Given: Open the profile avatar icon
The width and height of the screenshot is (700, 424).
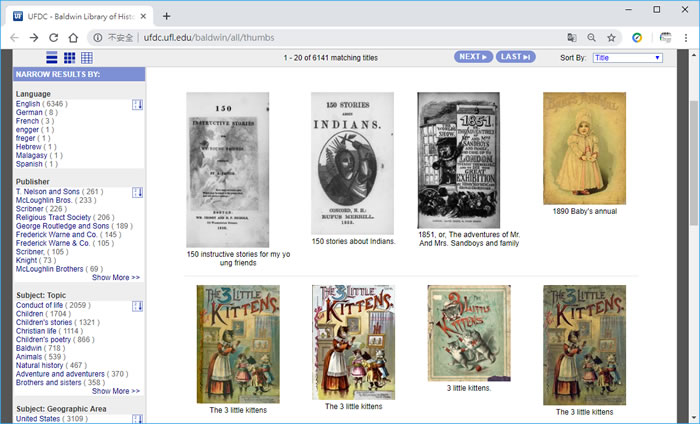Looking at the screenshot, I should [x=665, y=37].
